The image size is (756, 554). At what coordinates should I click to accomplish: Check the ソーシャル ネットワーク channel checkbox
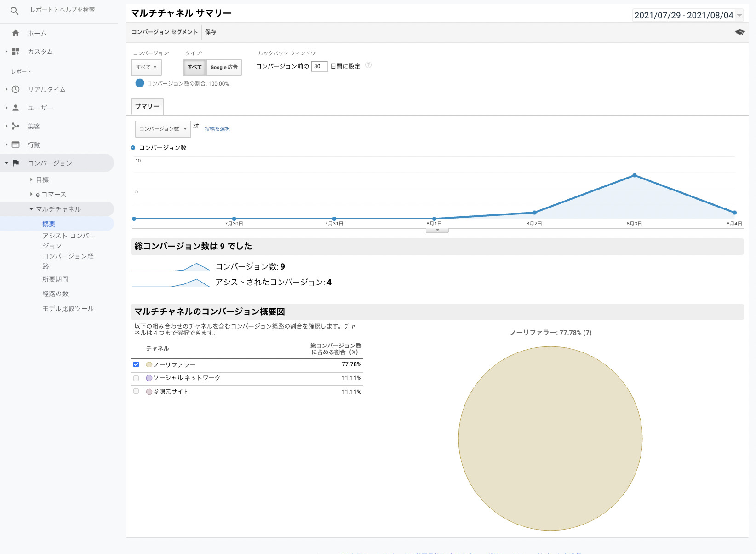[x=136, y=378]
